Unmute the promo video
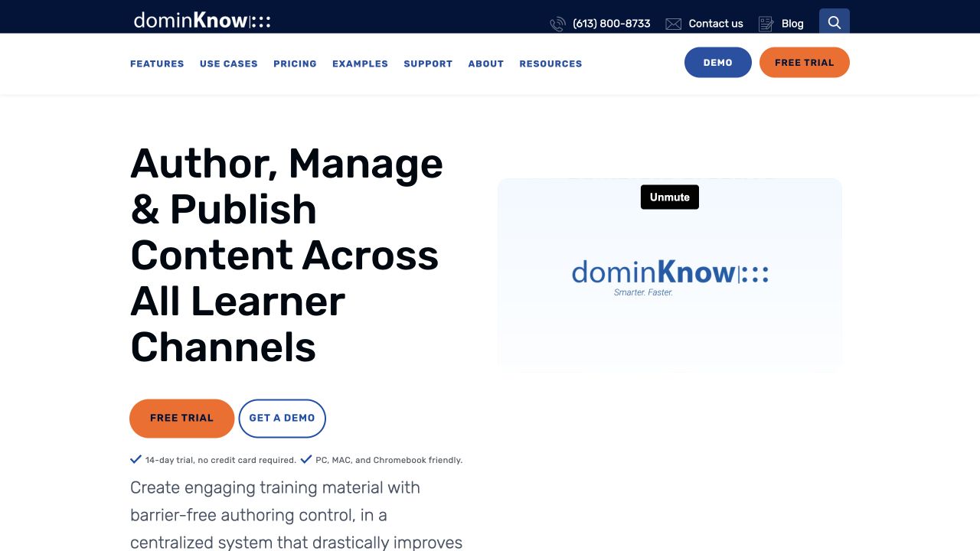This screenshot has width=980, height=551. (670, 197)
